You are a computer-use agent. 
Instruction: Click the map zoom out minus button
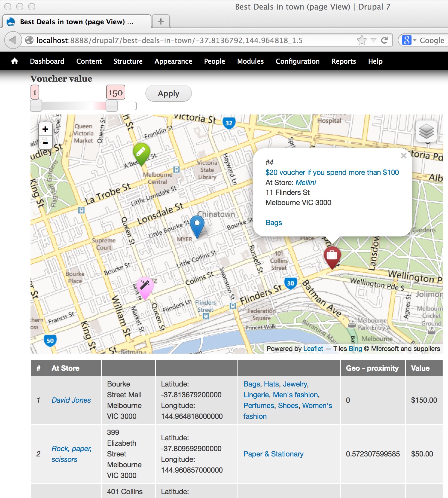(x=45, y=143)
